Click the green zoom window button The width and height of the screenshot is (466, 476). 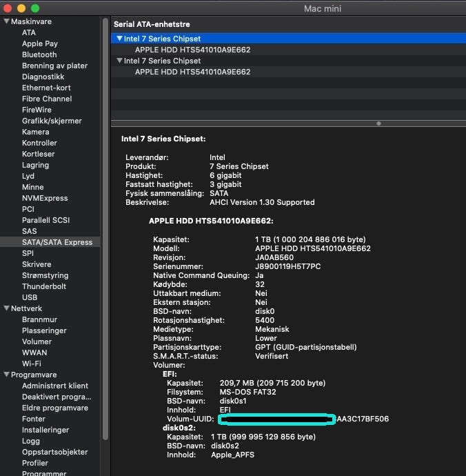35,8
